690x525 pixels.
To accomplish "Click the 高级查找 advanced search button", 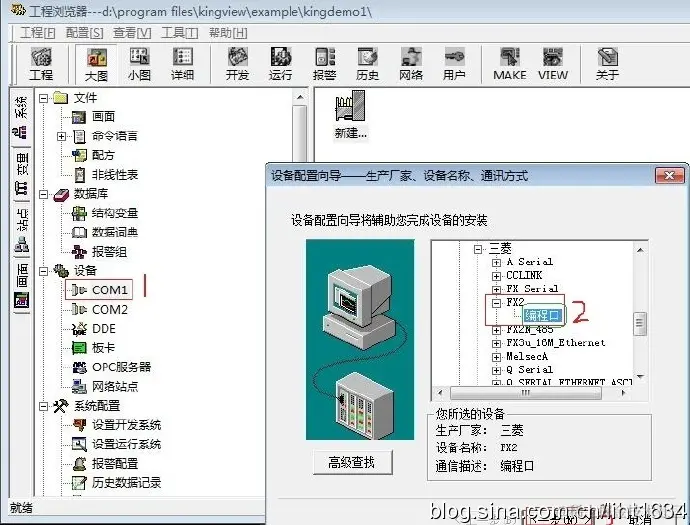I will [352, 462].
